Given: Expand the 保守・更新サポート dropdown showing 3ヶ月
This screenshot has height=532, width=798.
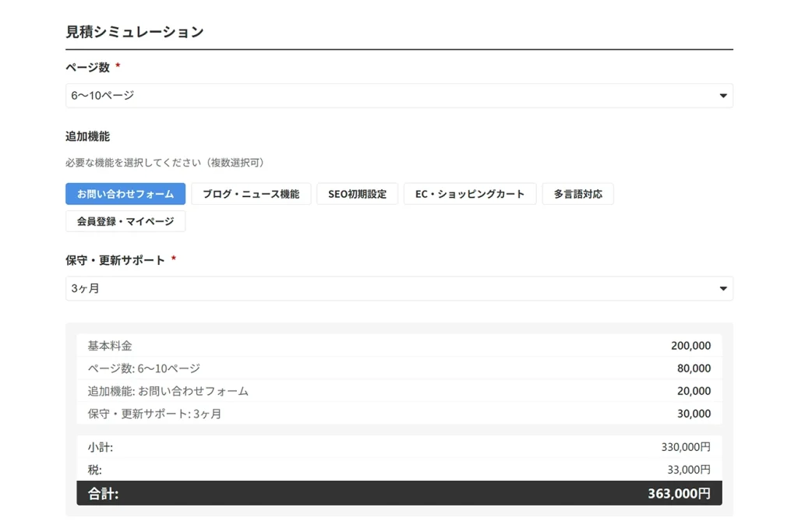Looking at the screenshot, I should click(398, 288).
